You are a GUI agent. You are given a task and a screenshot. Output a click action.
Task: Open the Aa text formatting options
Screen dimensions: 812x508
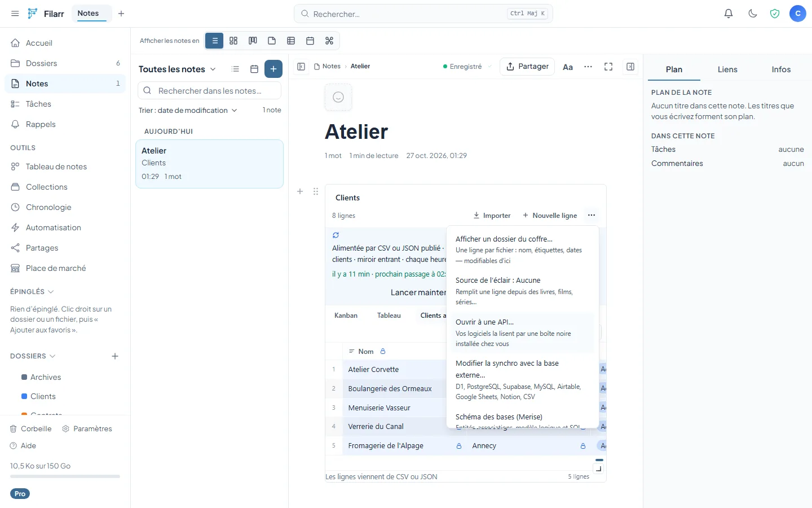click(568, 67)
